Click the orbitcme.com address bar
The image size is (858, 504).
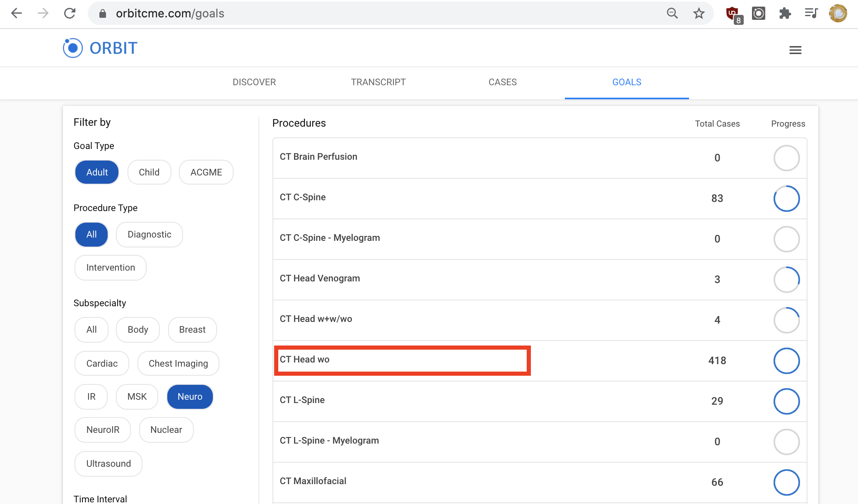pyautogui.click(x=381, y=13)
